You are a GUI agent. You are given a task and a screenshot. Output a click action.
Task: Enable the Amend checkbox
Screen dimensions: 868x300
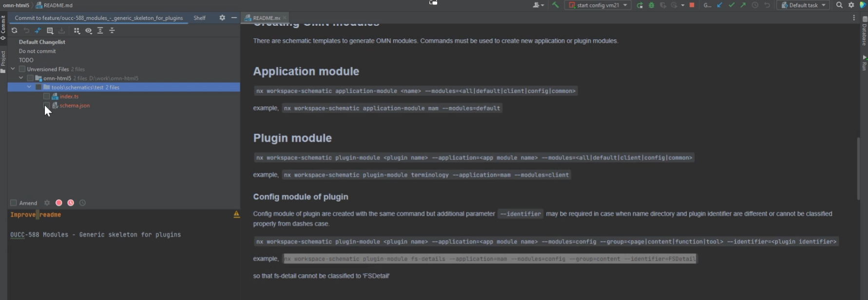(x=14, y=203)
